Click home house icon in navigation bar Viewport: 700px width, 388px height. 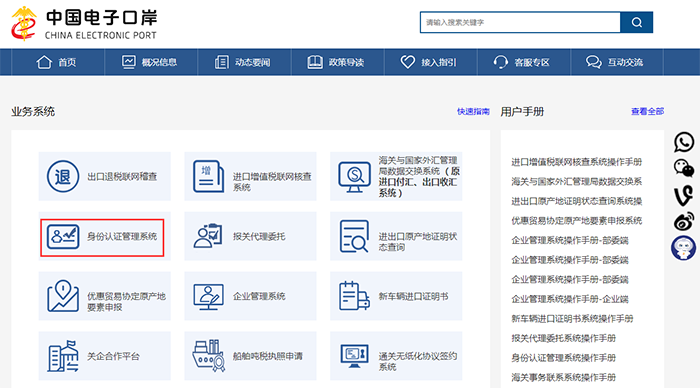pos(44,62)
